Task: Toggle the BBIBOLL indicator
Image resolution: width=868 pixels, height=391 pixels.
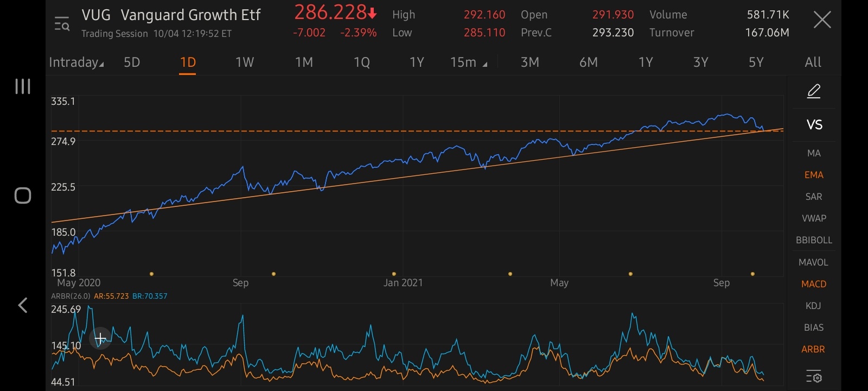Action: (814, 240)
